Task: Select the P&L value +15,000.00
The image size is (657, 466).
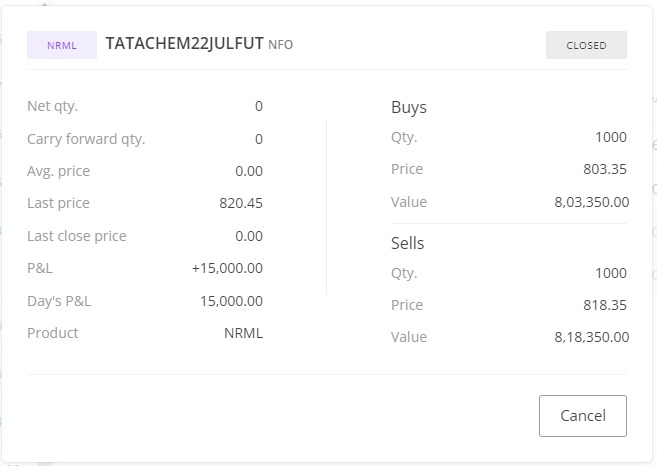Action: coord(227,268)
